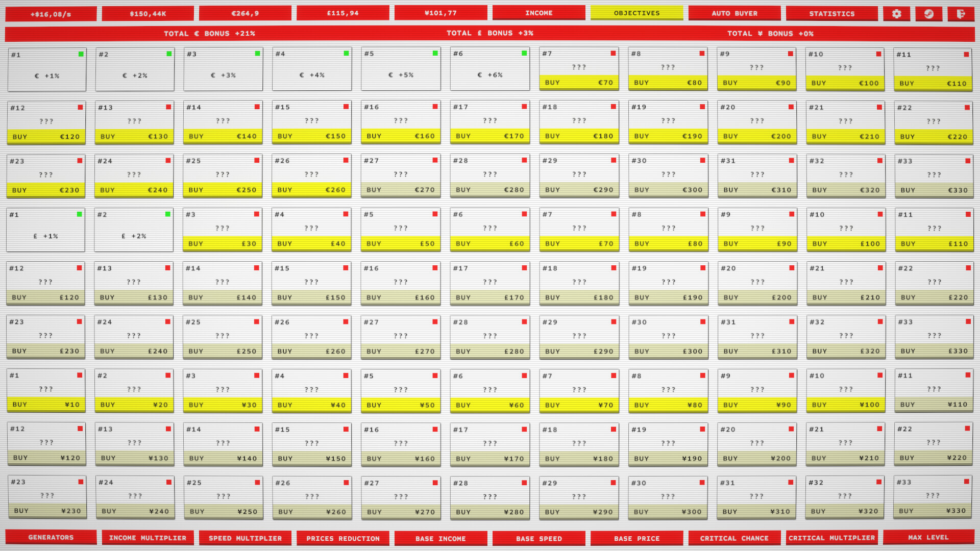
Task: Click green status square on euro #1
Action: [81, 54]
